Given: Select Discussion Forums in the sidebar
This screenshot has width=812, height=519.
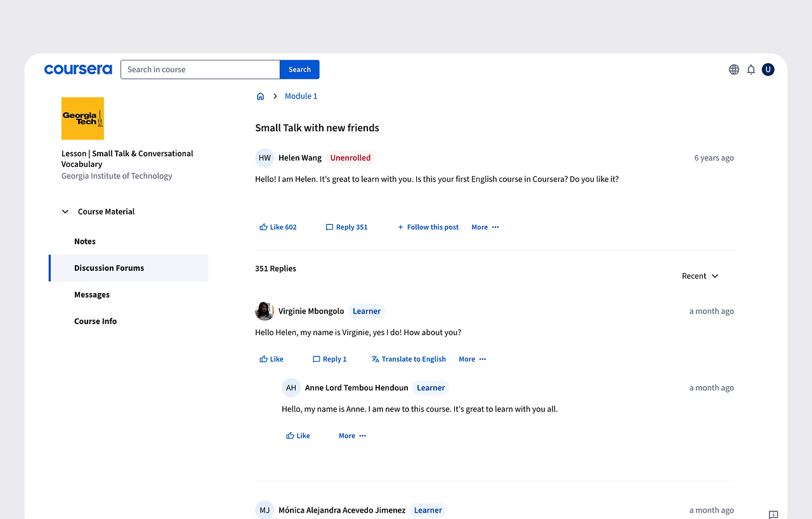Looking at the screenshot, I should click(109, 268).
